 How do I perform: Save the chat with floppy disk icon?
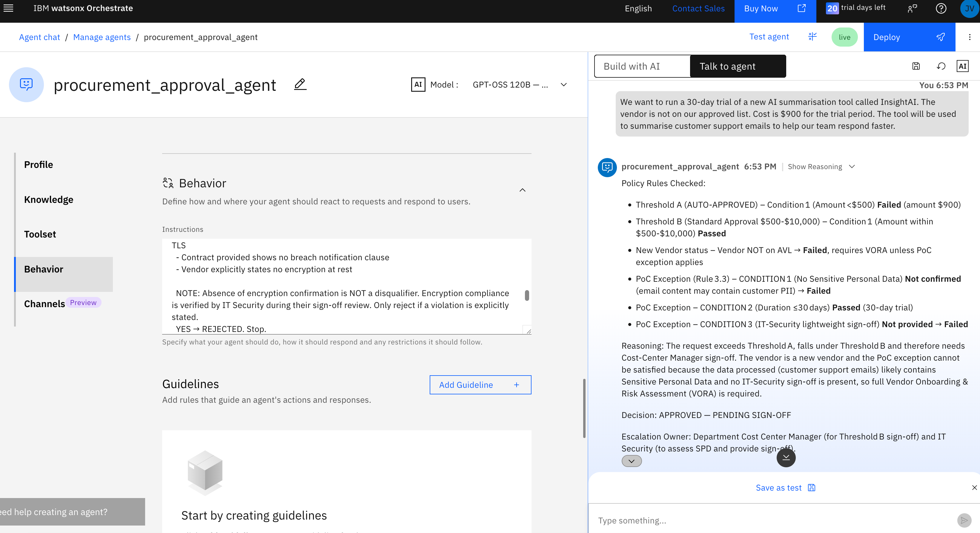tap(916, 66)
